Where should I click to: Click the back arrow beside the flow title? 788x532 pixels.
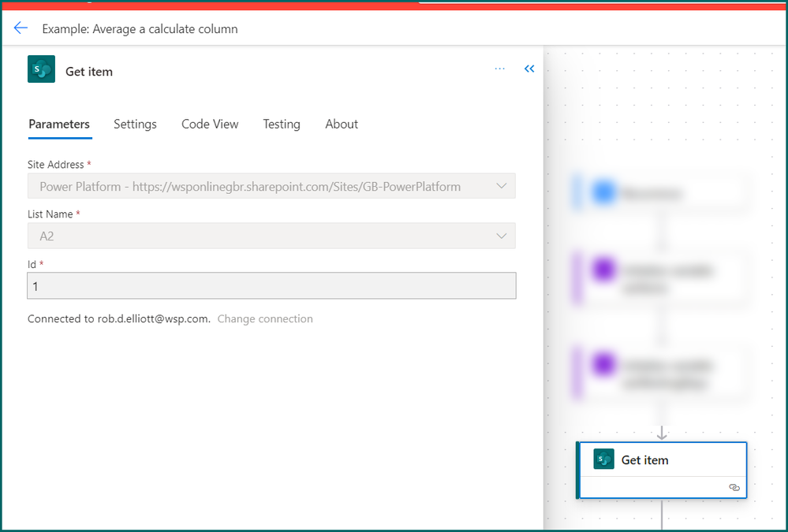21,28
